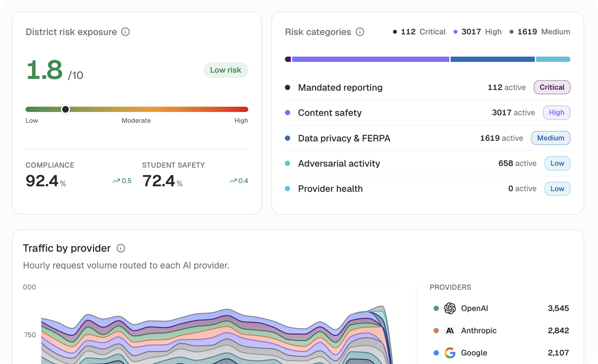Click the light teal Low segment of bar
598x364 pixels.
tap(553, 59)
